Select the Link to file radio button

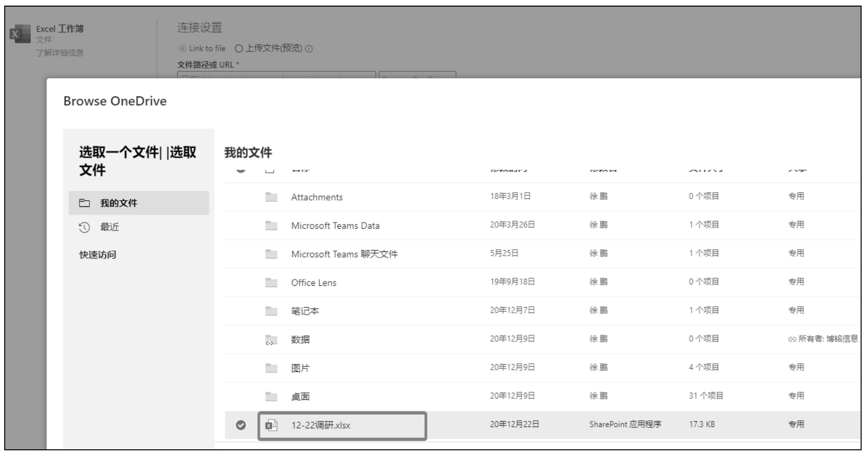click(x=182, y=48)
